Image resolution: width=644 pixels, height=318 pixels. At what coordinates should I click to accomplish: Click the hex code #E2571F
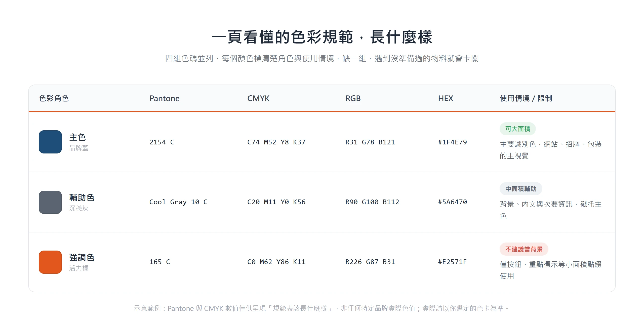tap(452, 262)
